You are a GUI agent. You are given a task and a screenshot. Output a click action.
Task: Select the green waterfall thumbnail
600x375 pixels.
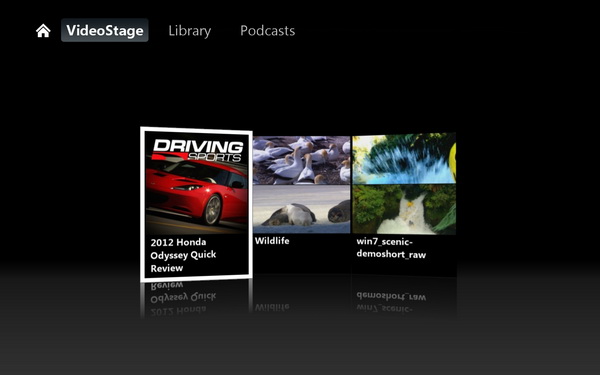coord(404,209)
